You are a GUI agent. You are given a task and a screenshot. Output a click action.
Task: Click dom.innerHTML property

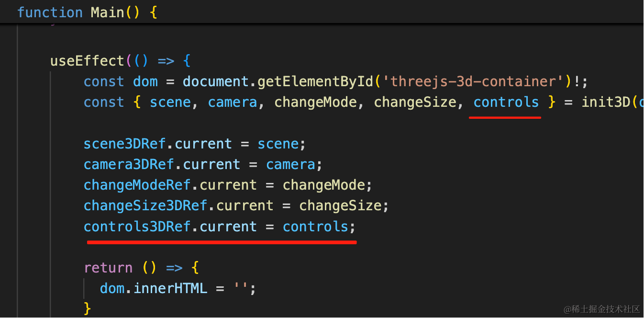coord(154,288)
